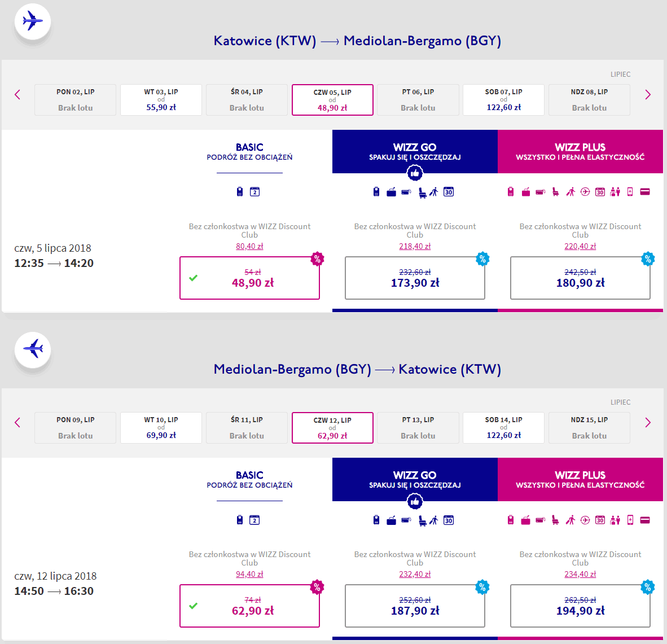Click the WIZZ Go seat icon in the return flight
Viewport: 667px width, 644px height.
point(422,520)
